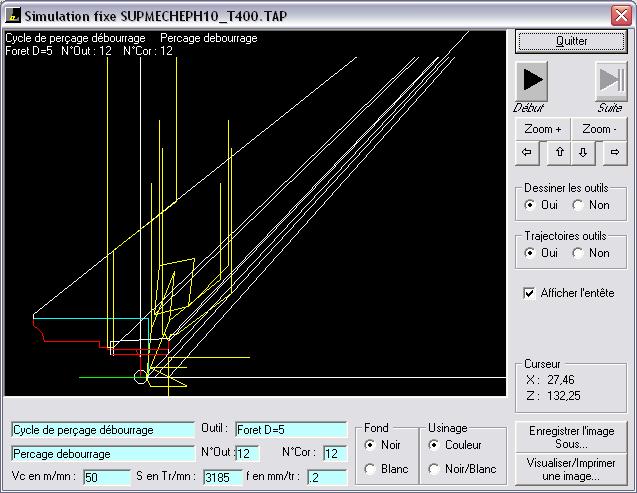
Task: Click the Suite step-forward button
Action: (610, 80)
